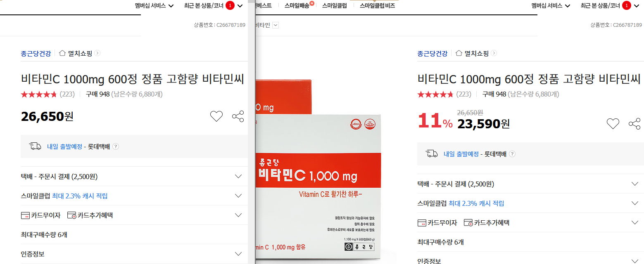Click 최대 2.3% 캐시 적립 text on discounted page
Screen dimensions: 644x264
pyautogui.click(x=476, y=203)
